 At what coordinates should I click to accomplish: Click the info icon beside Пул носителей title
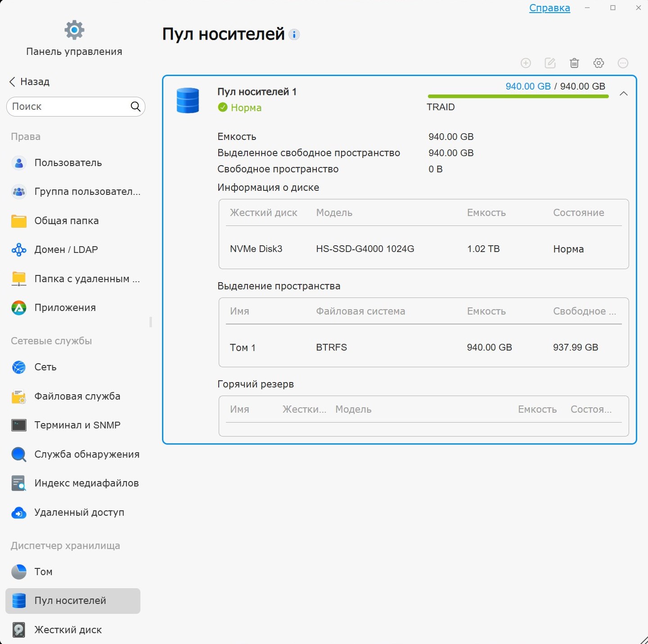[294, 34]
